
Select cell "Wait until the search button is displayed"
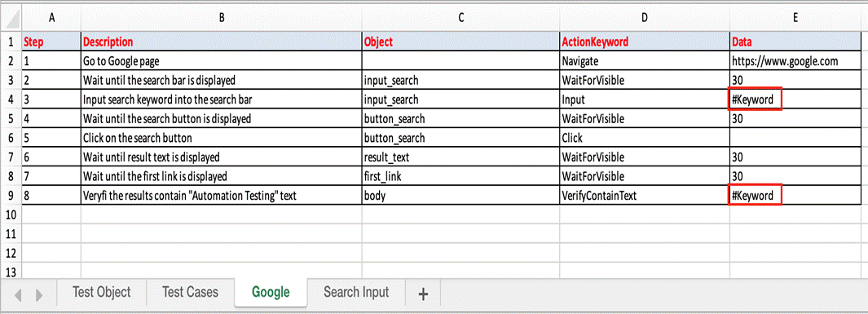coord(222,118)
